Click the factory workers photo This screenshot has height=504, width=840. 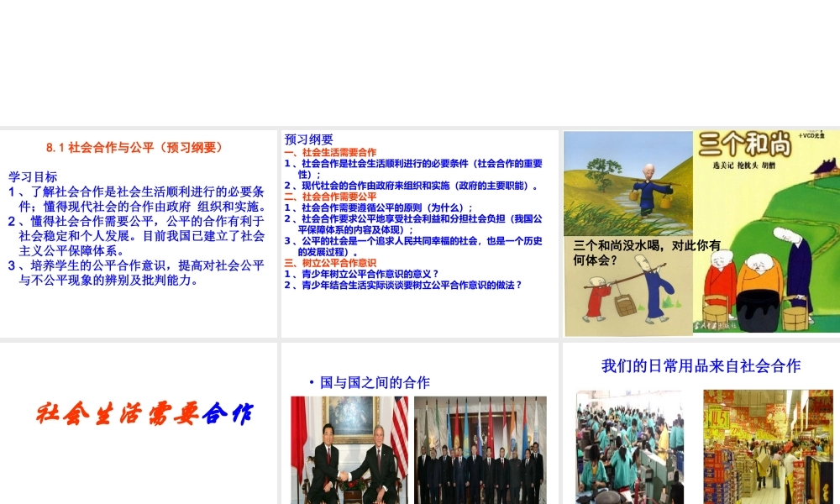[x=629, y=447]
